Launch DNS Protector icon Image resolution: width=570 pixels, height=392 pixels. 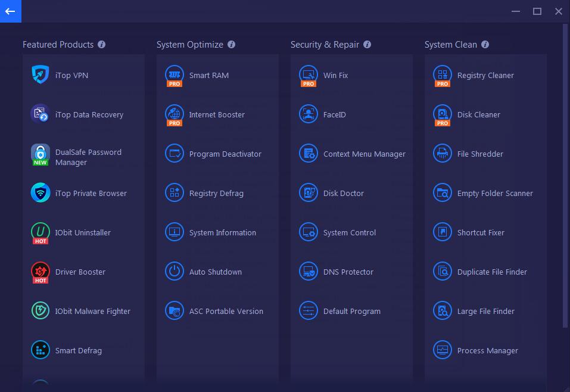click(309, 271)
